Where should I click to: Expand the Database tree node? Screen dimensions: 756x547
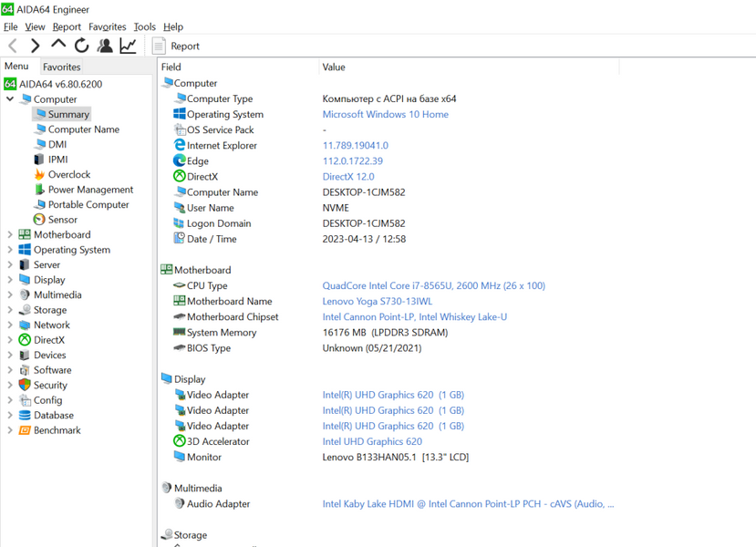10,415
